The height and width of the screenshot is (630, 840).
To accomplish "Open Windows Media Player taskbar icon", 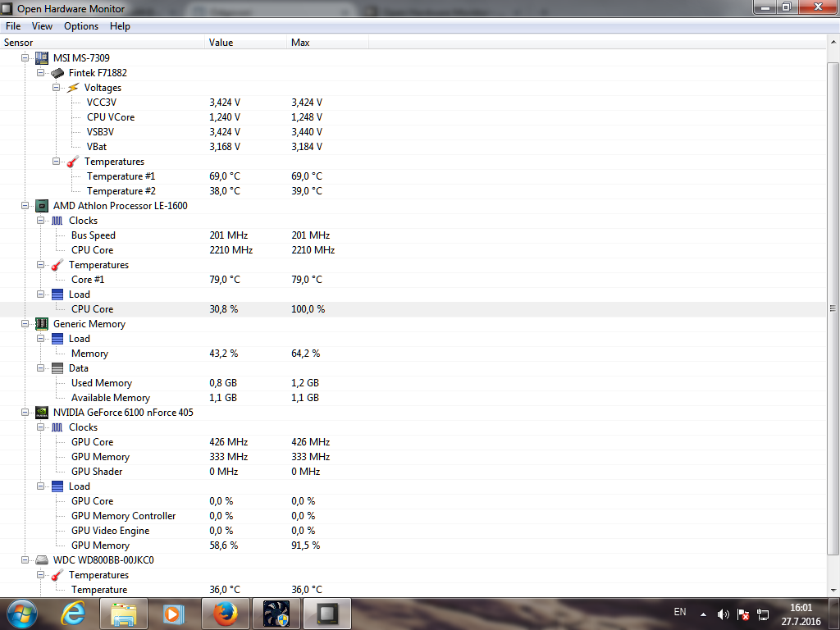I will [x=172, y=614].
